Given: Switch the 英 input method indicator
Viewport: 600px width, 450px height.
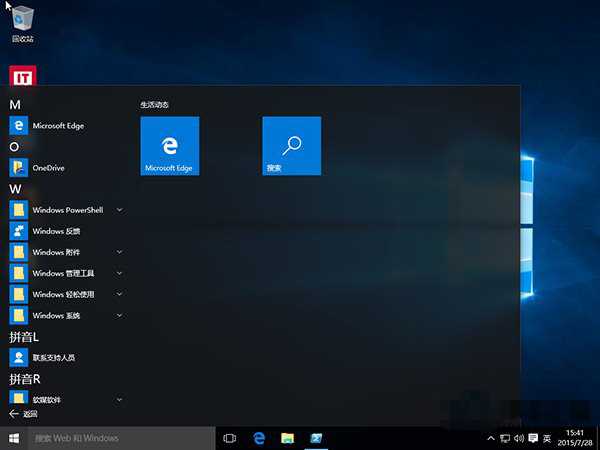Looking at the screenshot, I should [547, 439].
